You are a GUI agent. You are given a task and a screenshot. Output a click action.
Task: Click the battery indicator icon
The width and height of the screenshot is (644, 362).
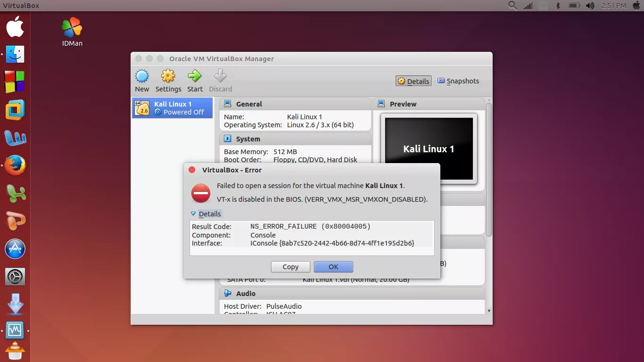574,6
